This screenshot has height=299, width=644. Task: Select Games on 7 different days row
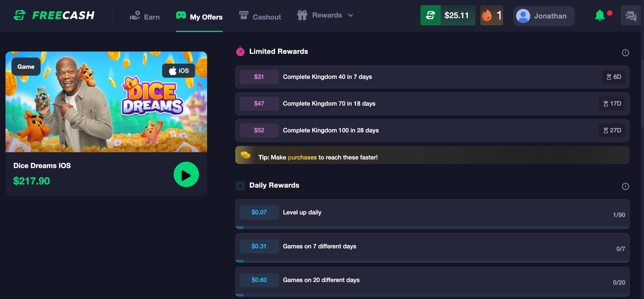point(432,248)
